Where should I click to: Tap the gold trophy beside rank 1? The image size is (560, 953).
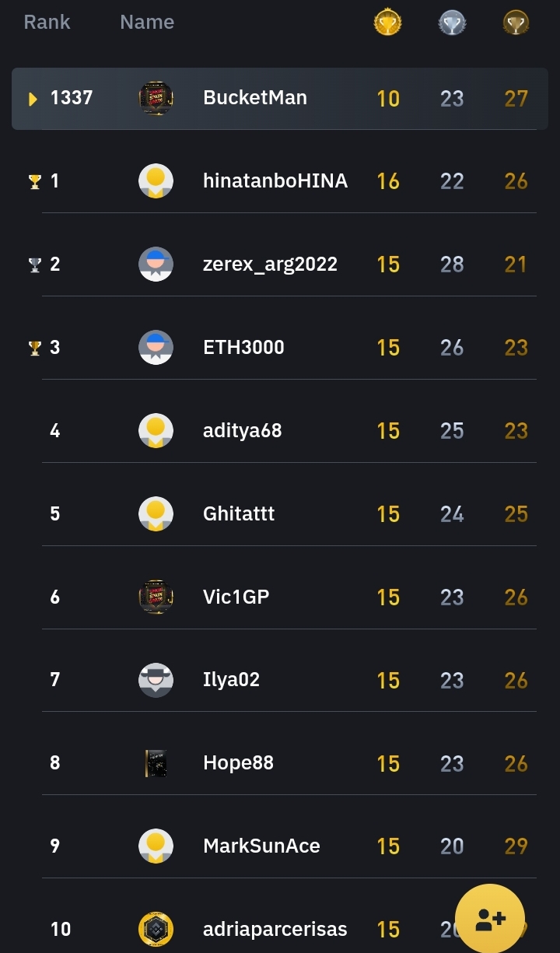[x=34, y=181]
